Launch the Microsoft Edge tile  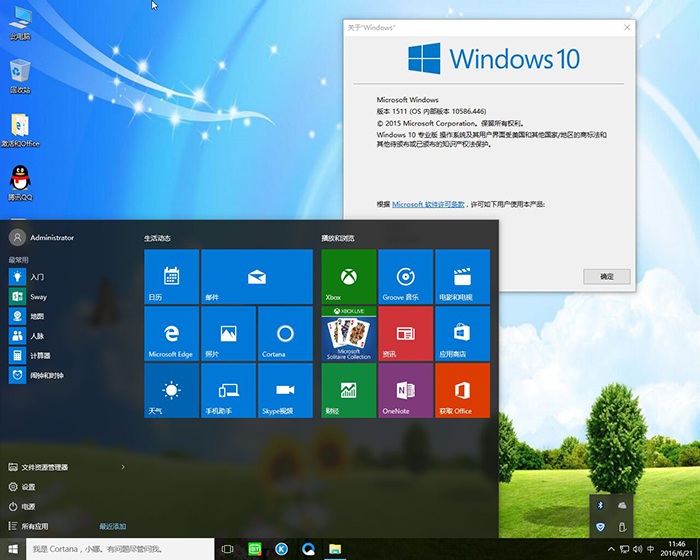(171, 334)
